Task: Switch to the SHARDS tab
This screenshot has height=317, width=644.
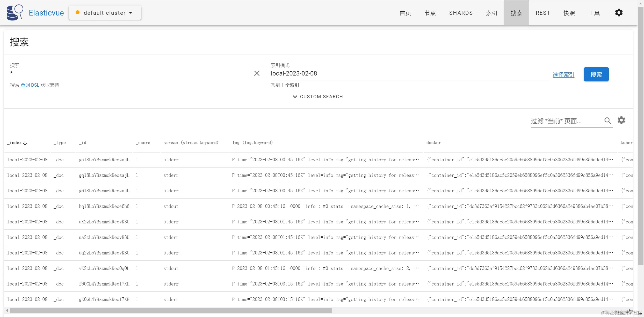Action: tap(461, 13)
